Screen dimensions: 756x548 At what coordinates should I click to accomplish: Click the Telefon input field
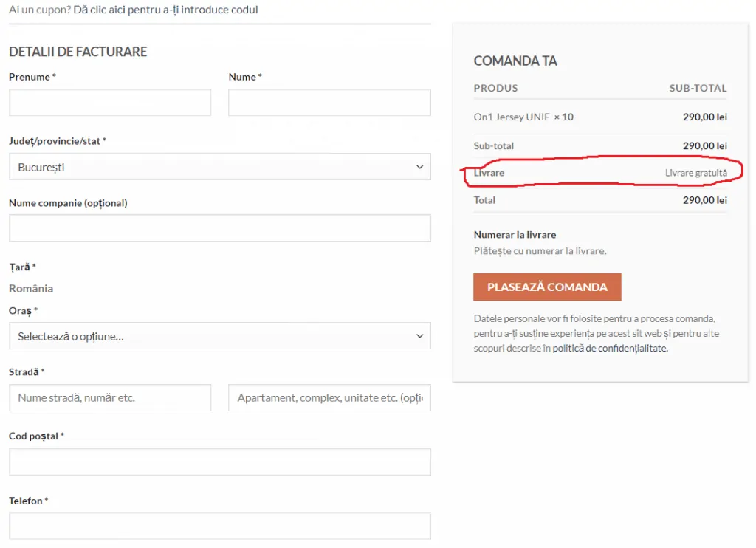220,526
